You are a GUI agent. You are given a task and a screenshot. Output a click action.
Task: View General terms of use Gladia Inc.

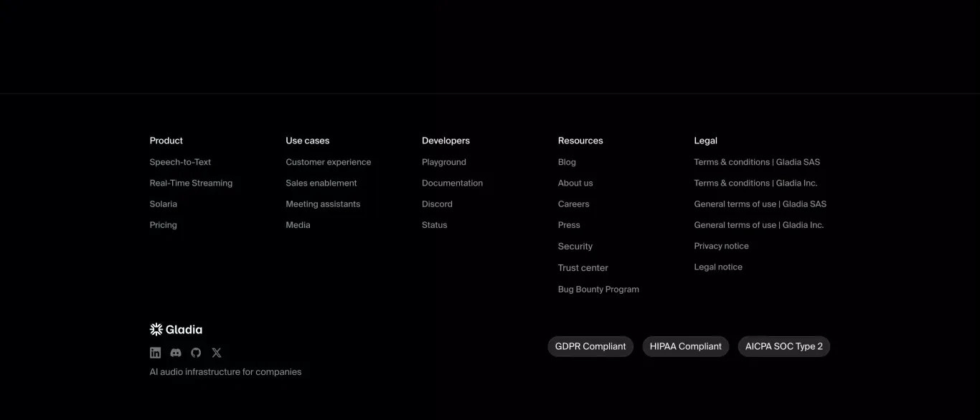pyautogui.click(x=759, y=224)
